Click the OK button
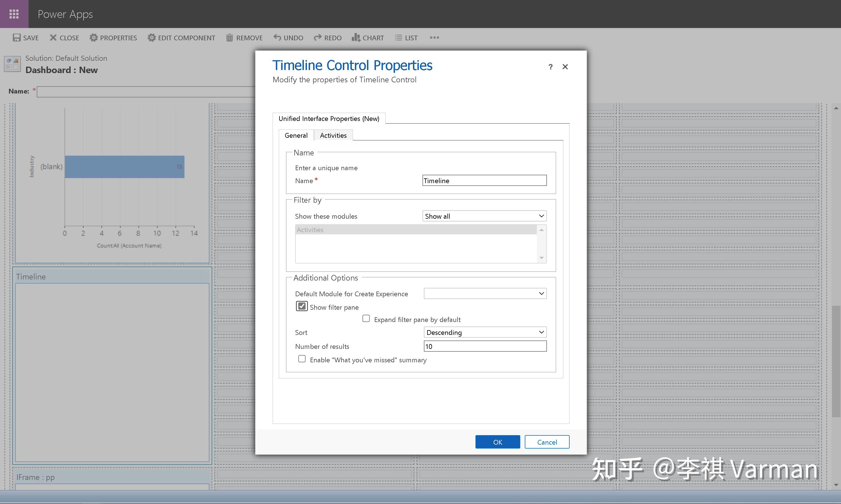This screenshot has height=504, width=841. (x=497, y=442)
